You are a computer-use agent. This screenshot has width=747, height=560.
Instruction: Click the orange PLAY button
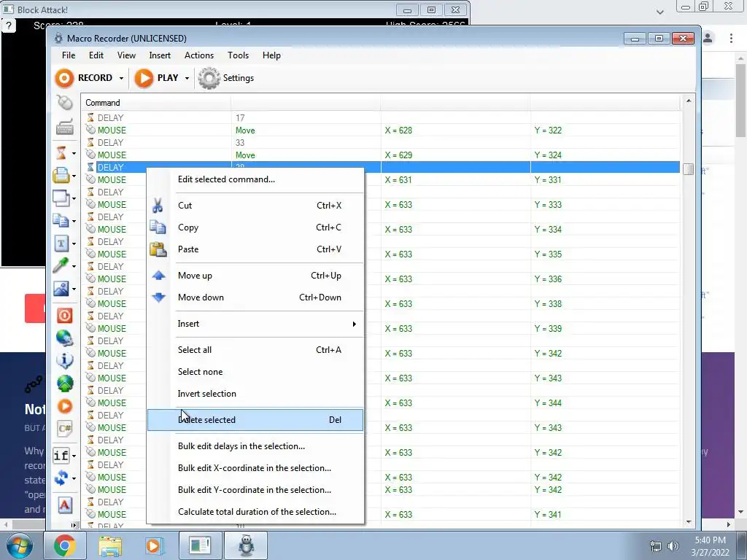click(x=157, y=77)
